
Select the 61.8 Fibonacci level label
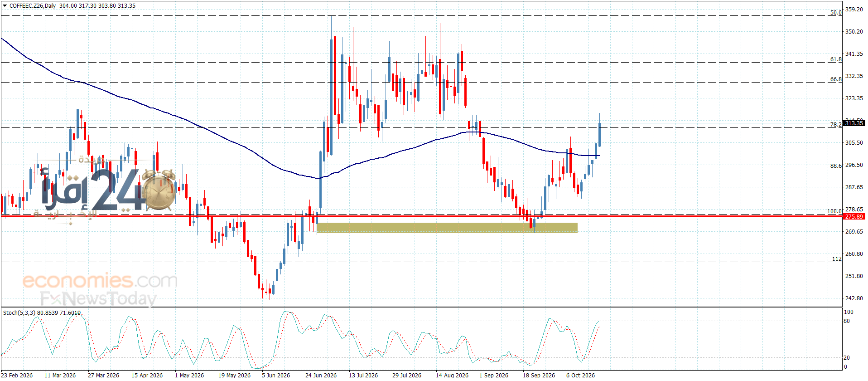[x=836, y=59]
